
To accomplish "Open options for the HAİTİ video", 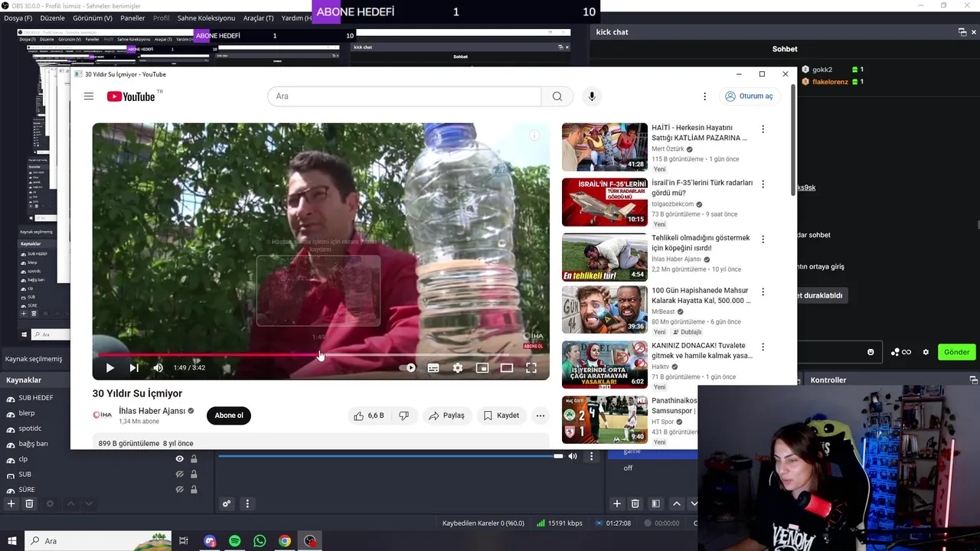I will (x=763, y=129).
